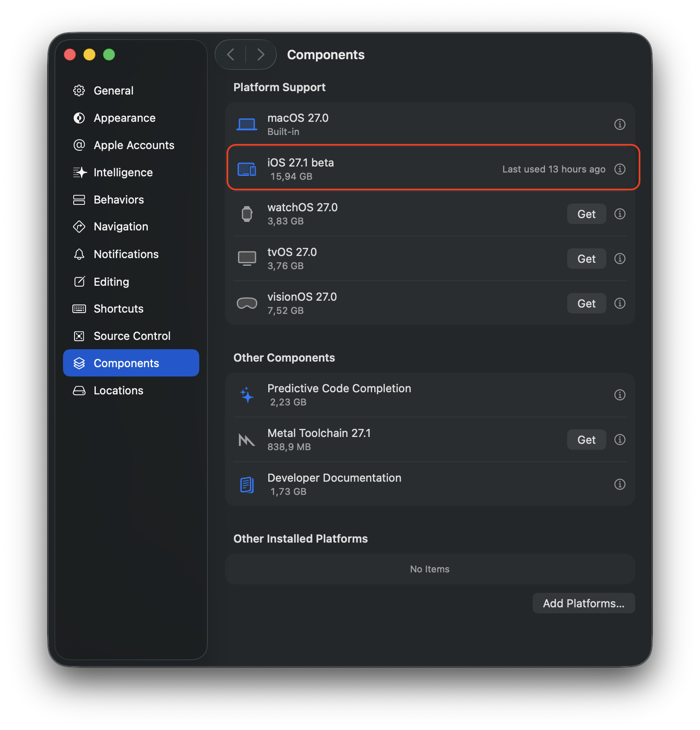The width and height of the screenshot is (700, 730).
Task: Click the Locations drive icon
Action: (x=79, y=391)
